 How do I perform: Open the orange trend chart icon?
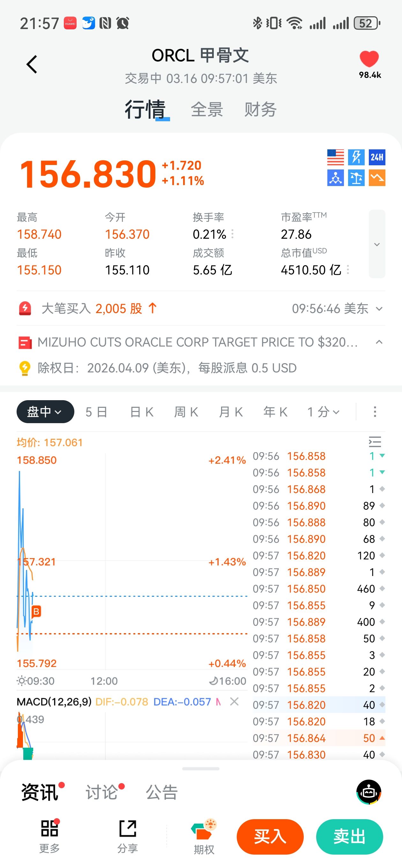377,177
